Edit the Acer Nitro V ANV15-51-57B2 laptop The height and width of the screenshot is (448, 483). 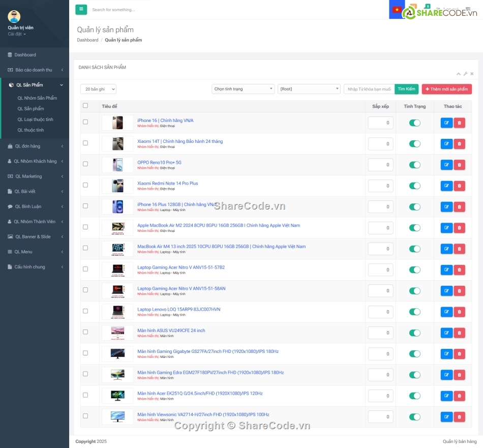point(446,270)
